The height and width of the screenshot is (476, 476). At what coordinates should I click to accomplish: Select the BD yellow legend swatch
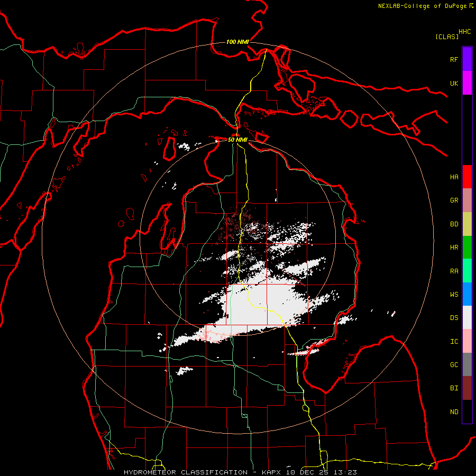tap(467, 224)
